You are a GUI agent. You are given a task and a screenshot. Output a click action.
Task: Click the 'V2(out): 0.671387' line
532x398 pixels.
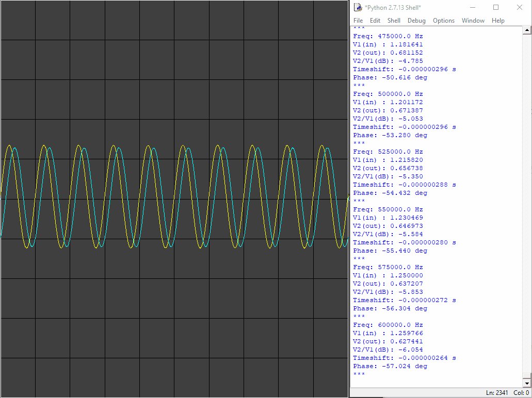coord(388,110)
